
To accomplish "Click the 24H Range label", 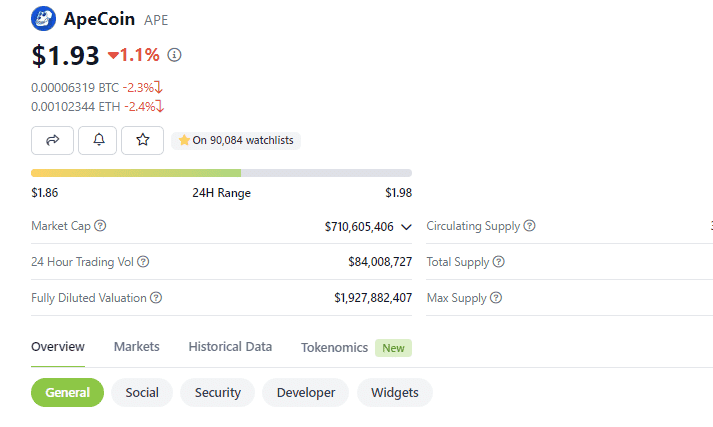I will point(221,193).
